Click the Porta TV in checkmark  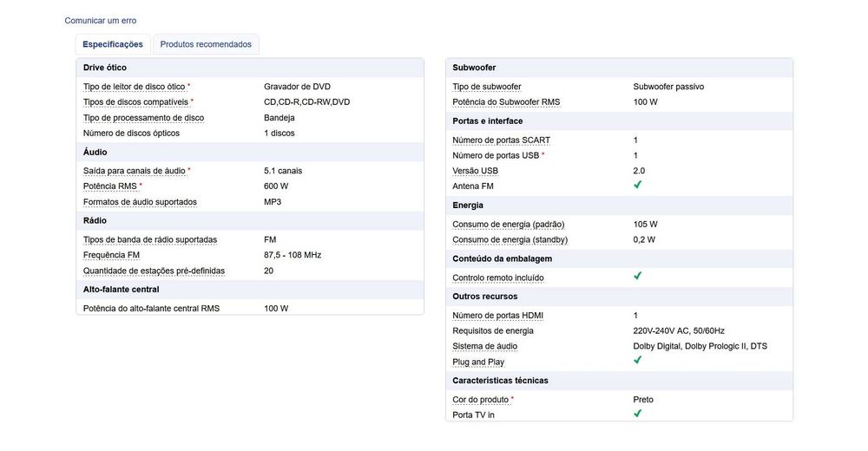(637, 415)
